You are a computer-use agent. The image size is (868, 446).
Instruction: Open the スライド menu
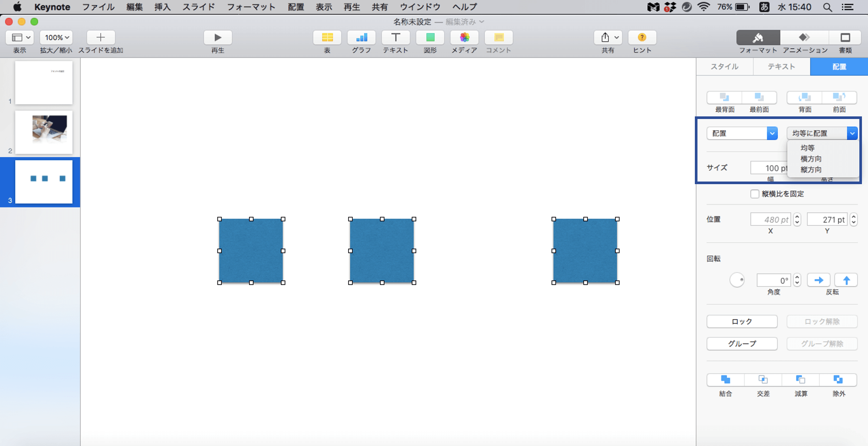click(199, 7)
